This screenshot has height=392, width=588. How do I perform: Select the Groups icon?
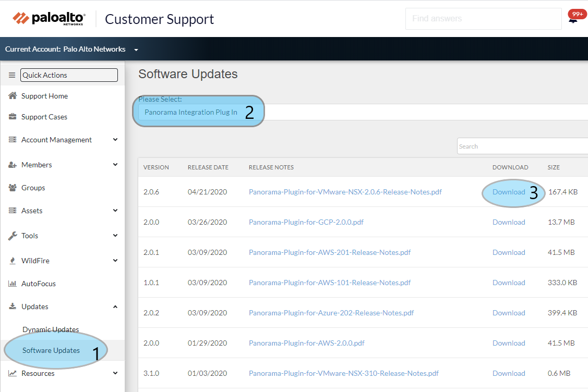[x=11, y=188]
